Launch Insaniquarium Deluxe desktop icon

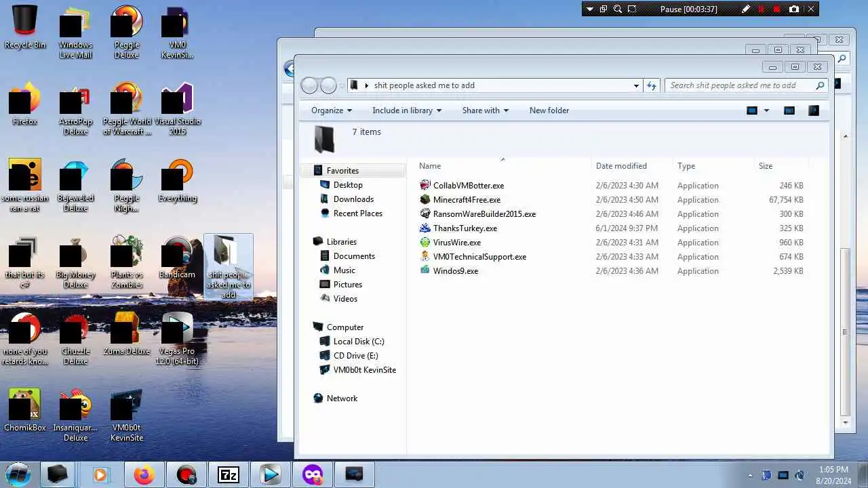(75, 415)
